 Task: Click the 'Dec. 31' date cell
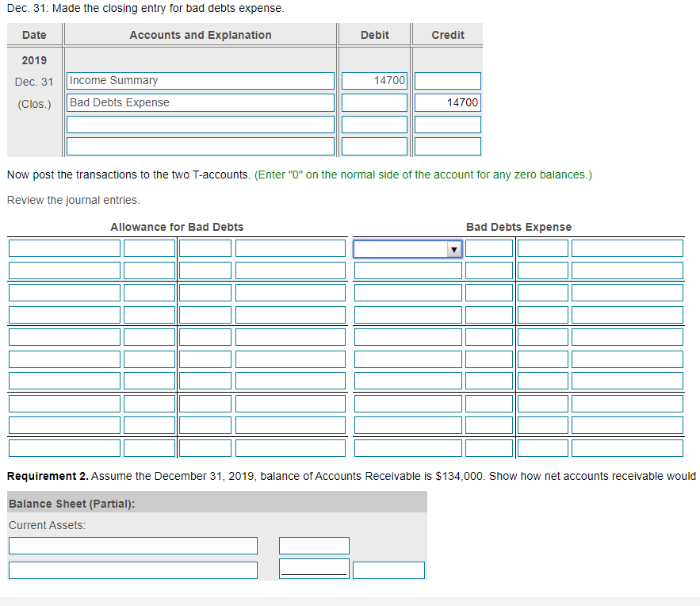point(34,82)
